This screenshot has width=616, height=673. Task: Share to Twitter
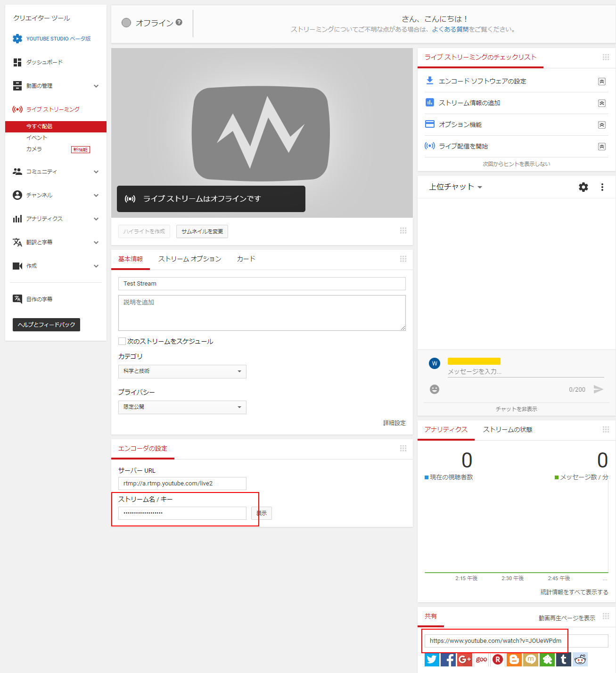tap(432, 659)
